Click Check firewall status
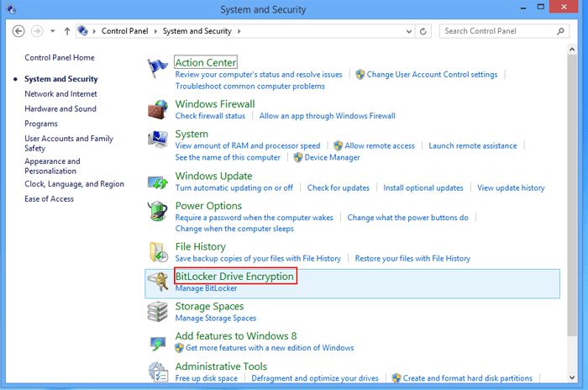 [210, 116]
